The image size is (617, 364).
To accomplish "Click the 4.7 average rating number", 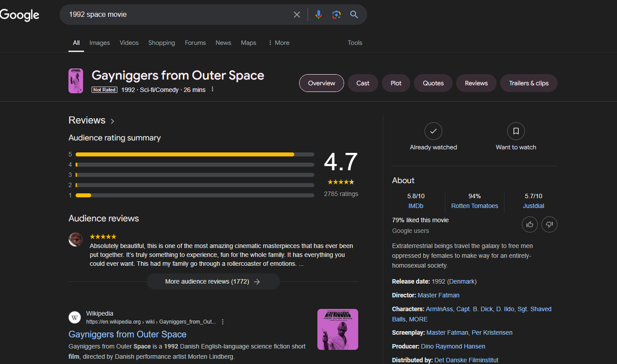I will click(341, 162).
